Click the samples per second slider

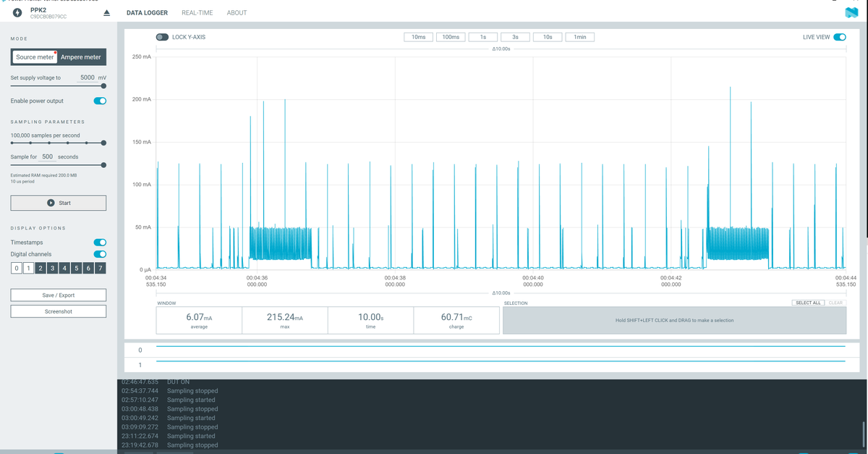(x=58, y=143)
